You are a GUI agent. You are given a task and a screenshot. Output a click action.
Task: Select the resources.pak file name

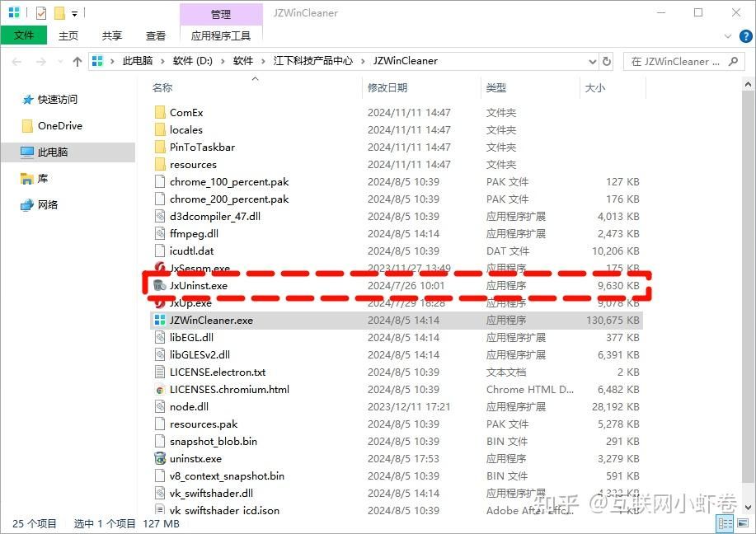point(204,424)
